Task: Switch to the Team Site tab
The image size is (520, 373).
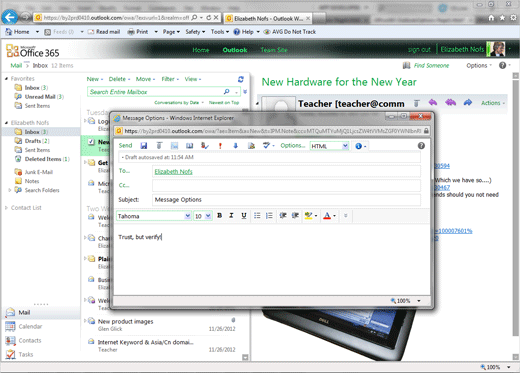Action: [274, 50]
